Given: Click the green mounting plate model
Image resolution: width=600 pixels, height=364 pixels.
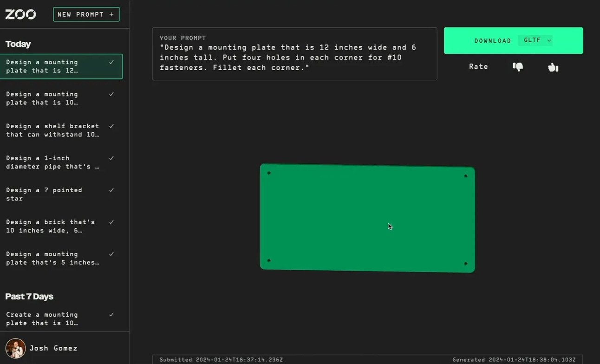Looking at the screenshot, I should [367, 217].
